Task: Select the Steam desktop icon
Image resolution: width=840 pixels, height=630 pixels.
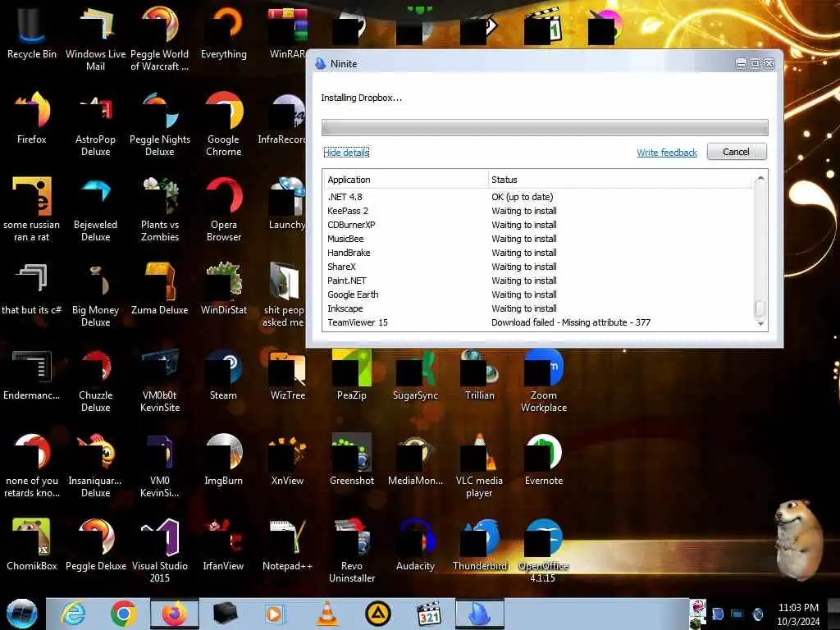Action: [x=224, y=375]
